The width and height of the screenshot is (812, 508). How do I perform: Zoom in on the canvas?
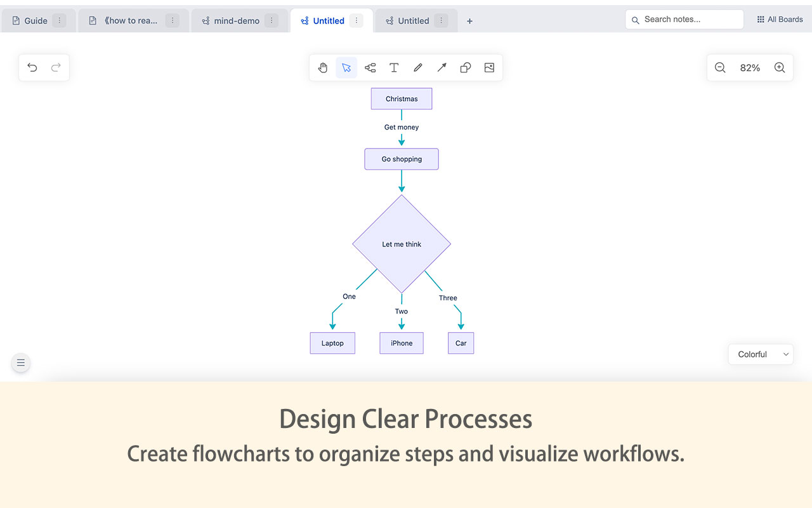(x=780, y=68)
